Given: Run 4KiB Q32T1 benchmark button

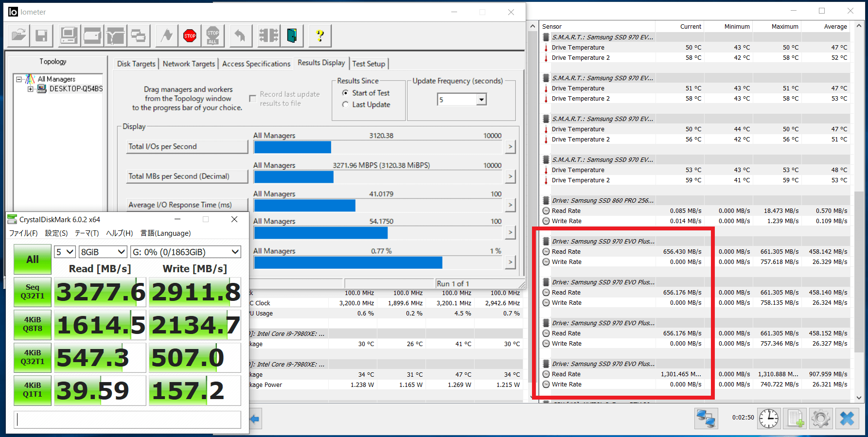Looking at the screenshot, I should (33, 357).
